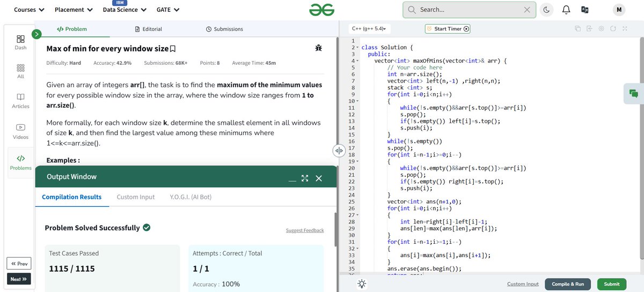Open the Submissions tab
644x292 pixels.
[224, 29]
